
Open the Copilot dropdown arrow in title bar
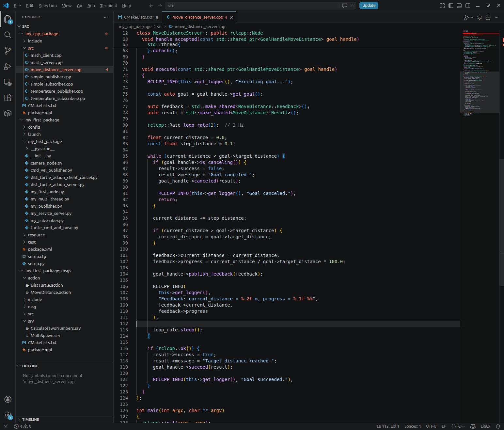352,6
